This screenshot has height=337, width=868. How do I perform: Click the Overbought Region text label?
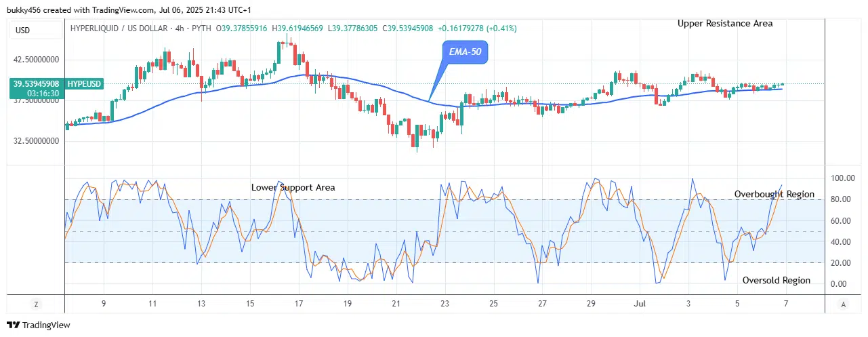[x=774, y=195]
